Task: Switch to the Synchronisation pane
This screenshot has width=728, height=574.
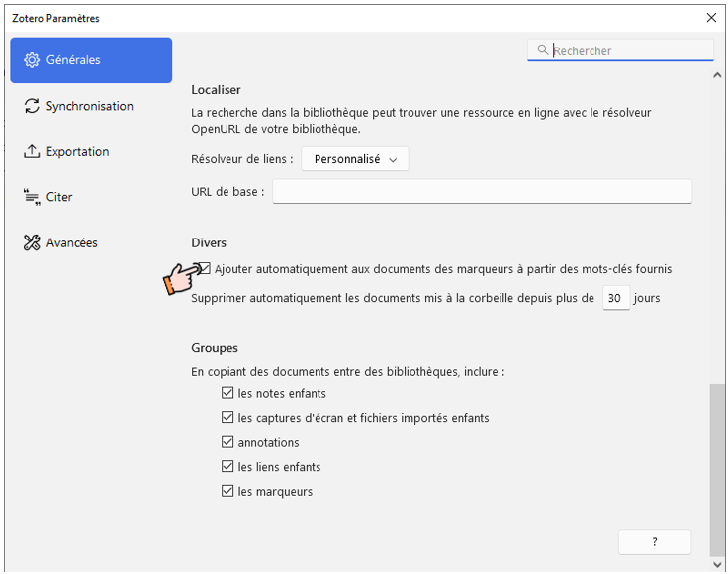Action: pyautogui.click(x=91, y=106)
